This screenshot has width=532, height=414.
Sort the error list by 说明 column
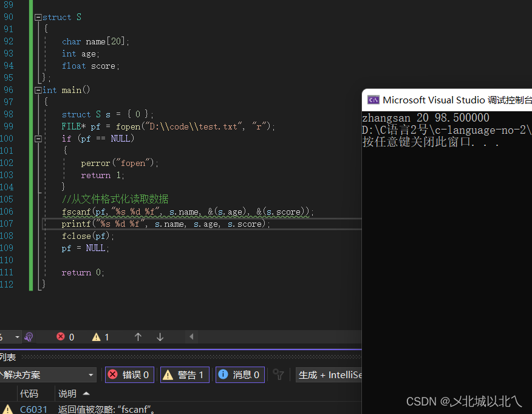point(67,393)
